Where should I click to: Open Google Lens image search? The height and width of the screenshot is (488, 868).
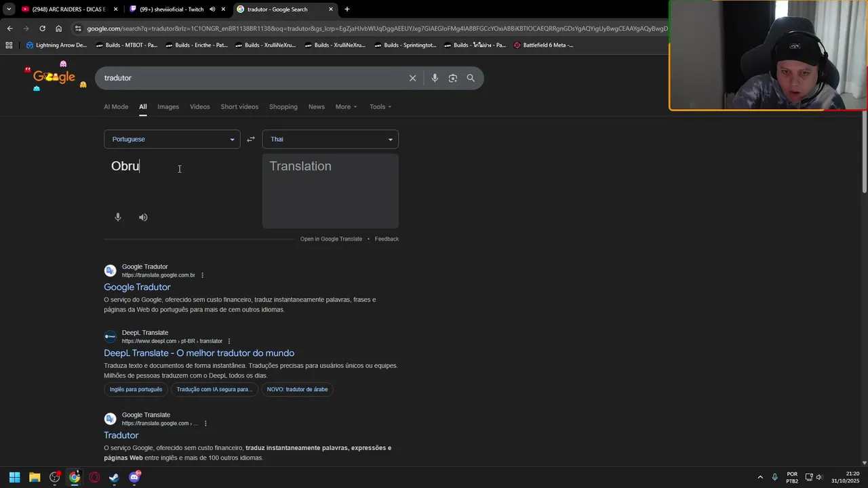(x=453, y=78)
